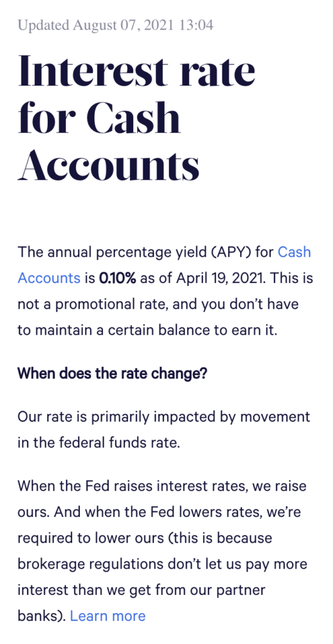Follow the blue "Cash Accounts" hyperlink

(294, 252)
